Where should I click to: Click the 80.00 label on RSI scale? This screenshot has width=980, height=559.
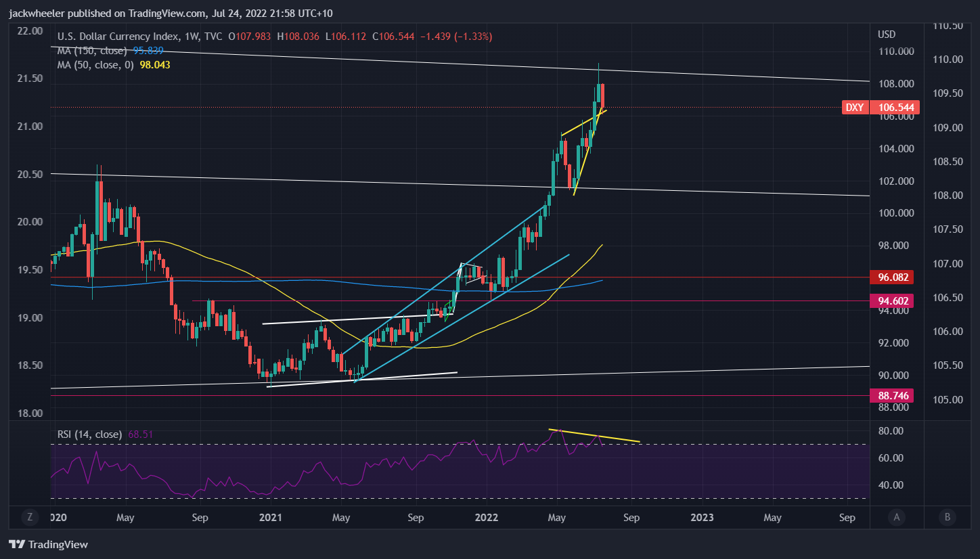(x=890, y=430)
